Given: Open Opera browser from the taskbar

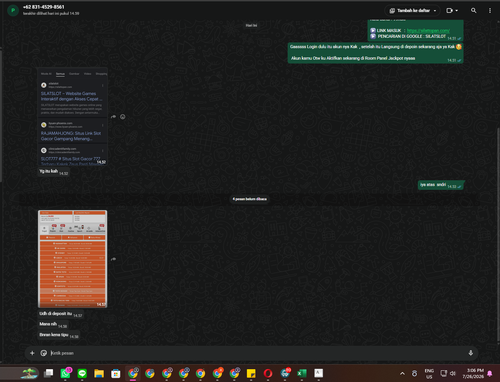Looking at the screenshot, I should pyautogui.click(x=268, y=373).
